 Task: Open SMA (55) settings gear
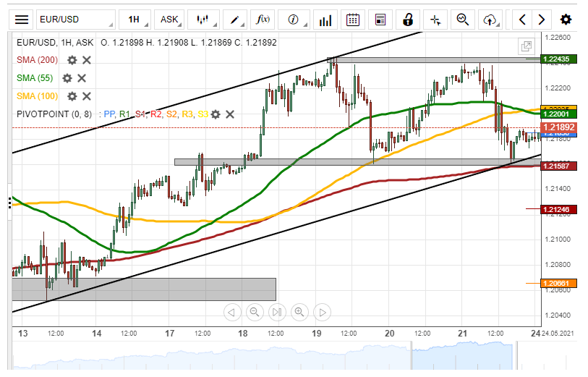point(67,78)
